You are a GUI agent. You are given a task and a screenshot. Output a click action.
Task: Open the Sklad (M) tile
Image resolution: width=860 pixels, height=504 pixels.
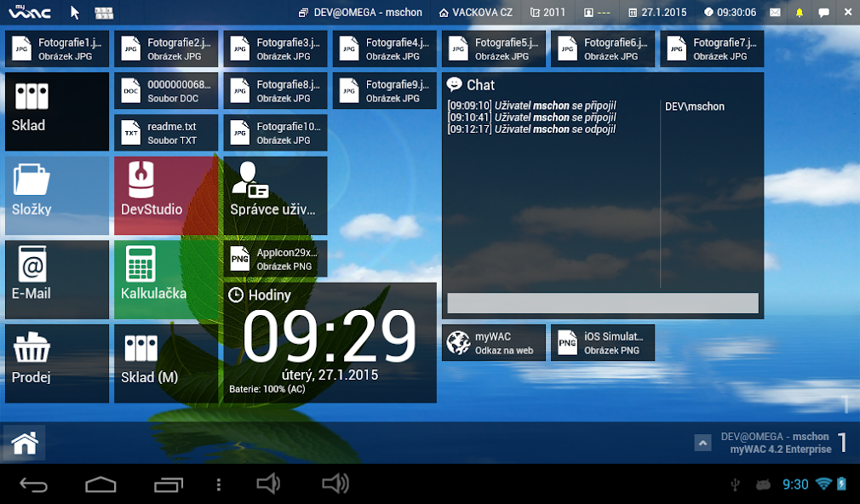(x=166, y=364)
